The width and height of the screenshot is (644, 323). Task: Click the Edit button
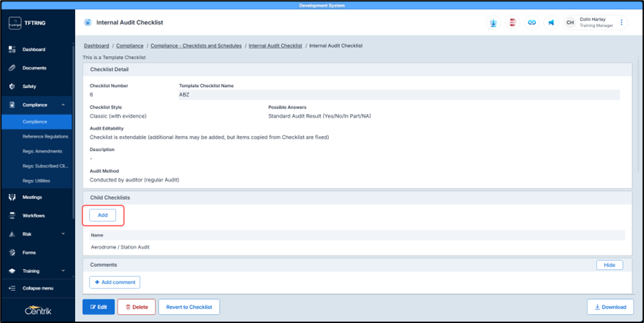(98, 307)
